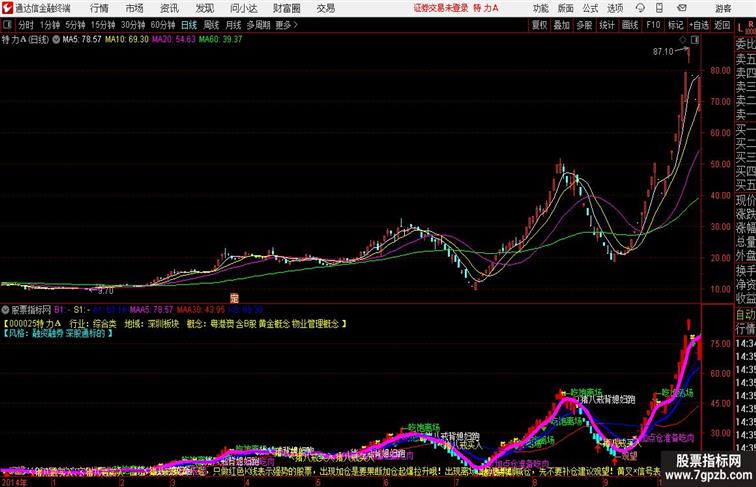Image resolution: width=756 pixels, height=487 pixels.
Task: Open the 行情 menu
Action: (99, 8)
